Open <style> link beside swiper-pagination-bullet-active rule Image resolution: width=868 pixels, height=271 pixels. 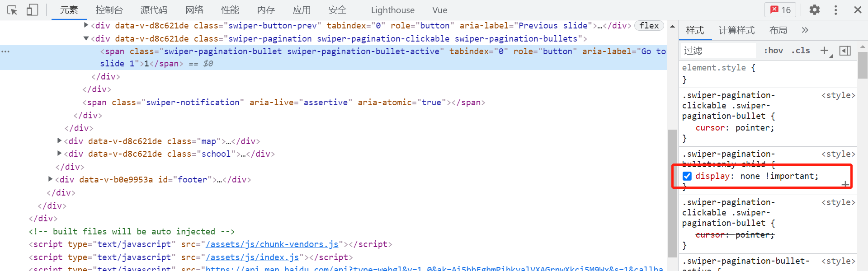point(838,261)
